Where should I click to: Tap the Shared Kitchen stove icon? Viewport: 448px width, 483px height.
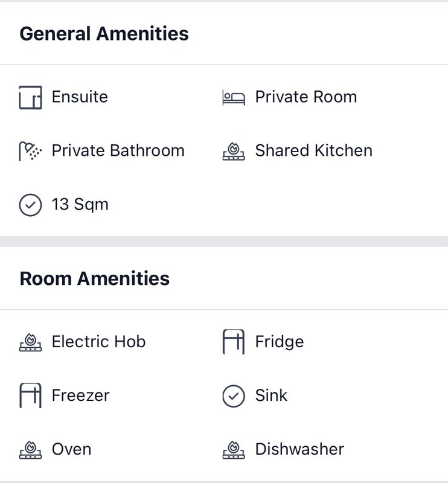[234, 151]
